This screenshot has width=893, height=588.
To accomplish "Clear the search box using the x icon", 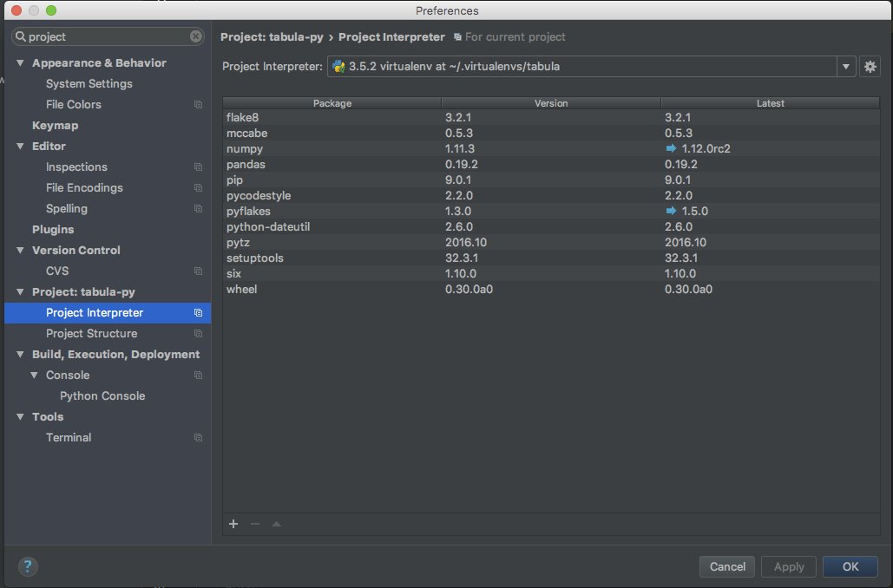I will pos(195,36).
